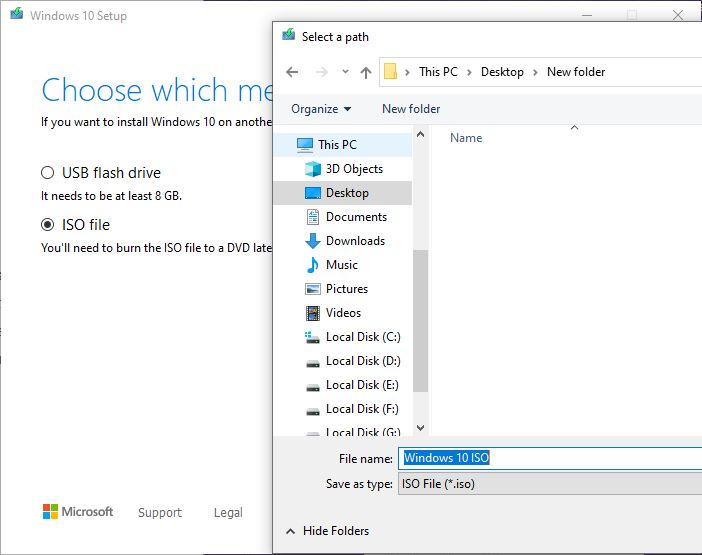
Task: Select the ISO file radio button
Action: 48,225
